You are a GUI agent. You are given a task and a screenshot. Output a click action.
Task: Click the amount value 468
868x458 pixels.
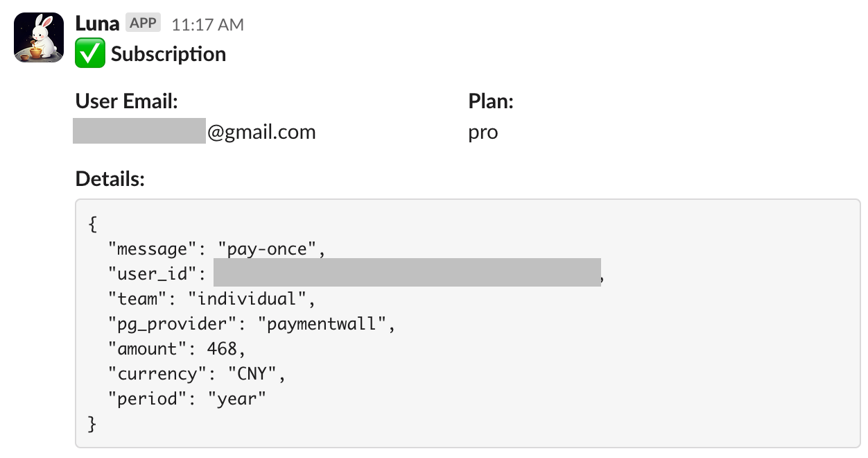[221, 348]
